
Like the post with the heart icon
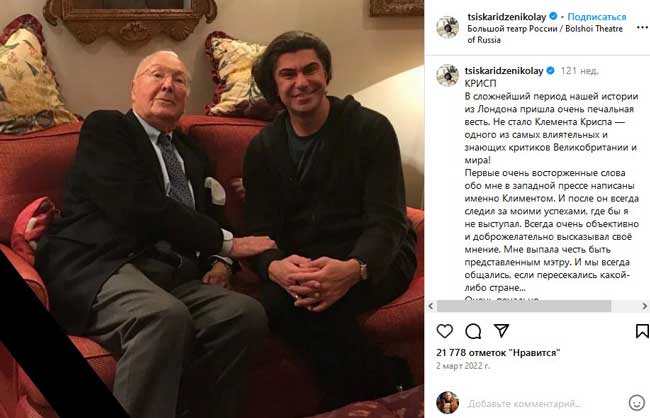click(x=444, y=331)
